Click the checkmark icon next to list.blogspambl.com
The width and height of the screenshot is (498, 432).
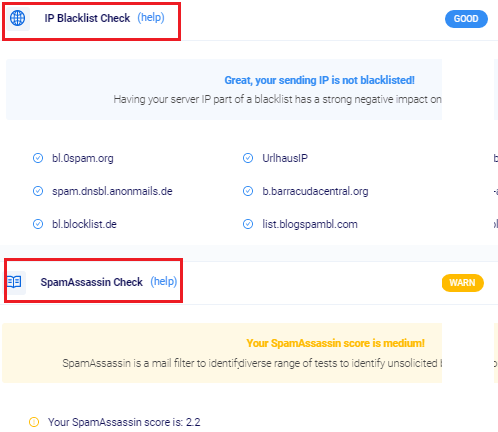coord(248,224)
